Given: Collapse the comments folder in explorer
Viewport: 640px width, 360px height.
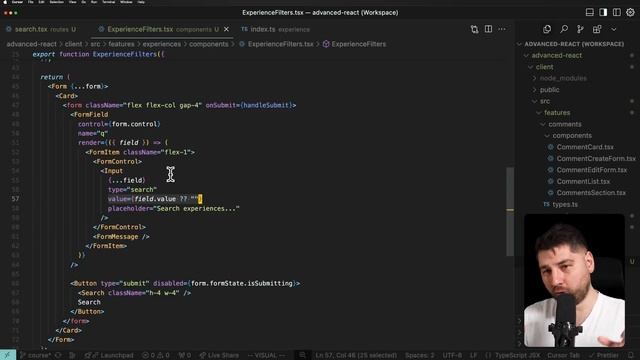Looking at the screenshot, I should [564, 124].
